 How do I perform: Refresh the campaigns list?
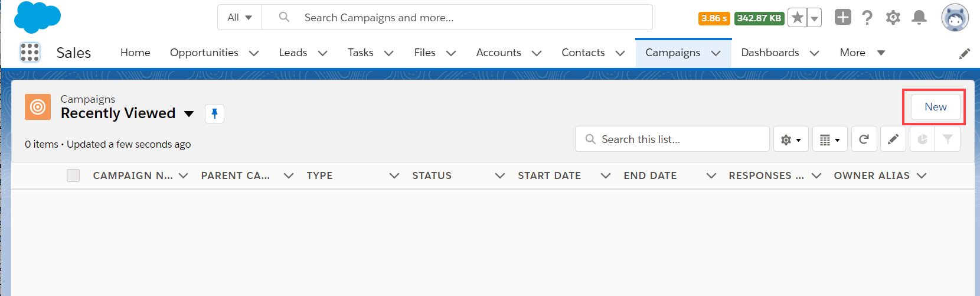pos(864,139)
